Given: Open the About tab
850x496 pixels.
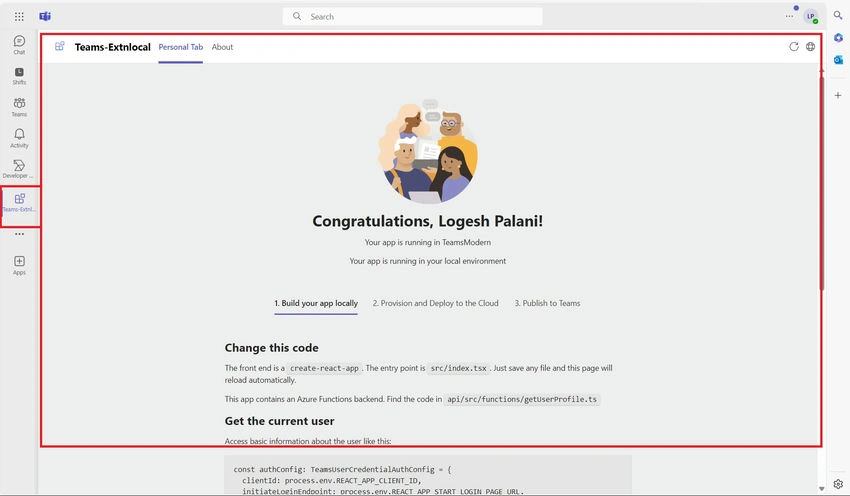Looking at the screenshot, I should click(x=222, y=47).
